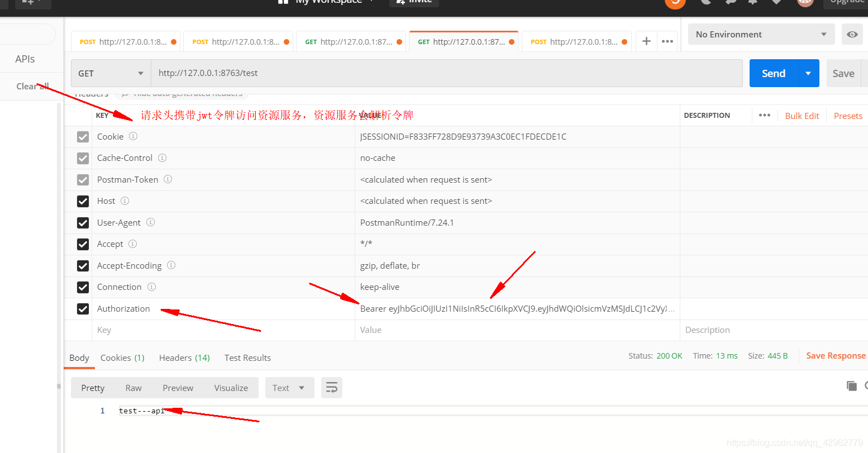868x453 pixels.
Task: Click the 200 OK status text
Action: [669, 355]
